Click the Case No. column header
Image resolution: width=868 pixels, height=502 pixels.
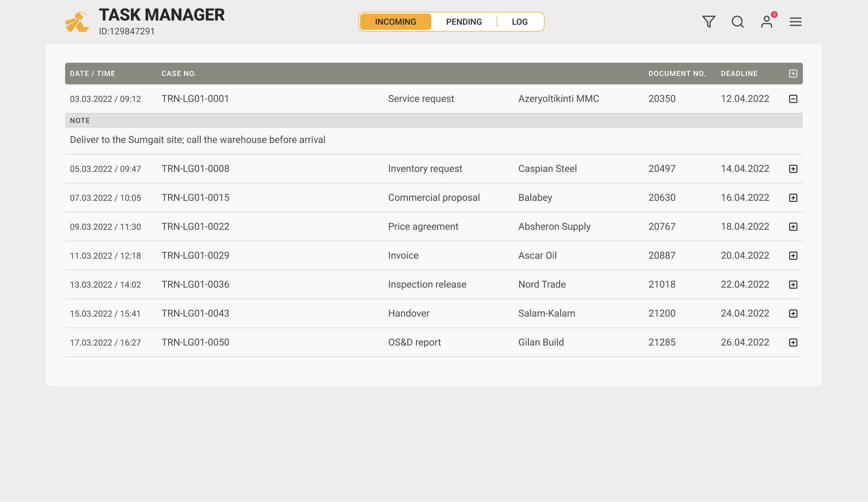pos(179,74)
